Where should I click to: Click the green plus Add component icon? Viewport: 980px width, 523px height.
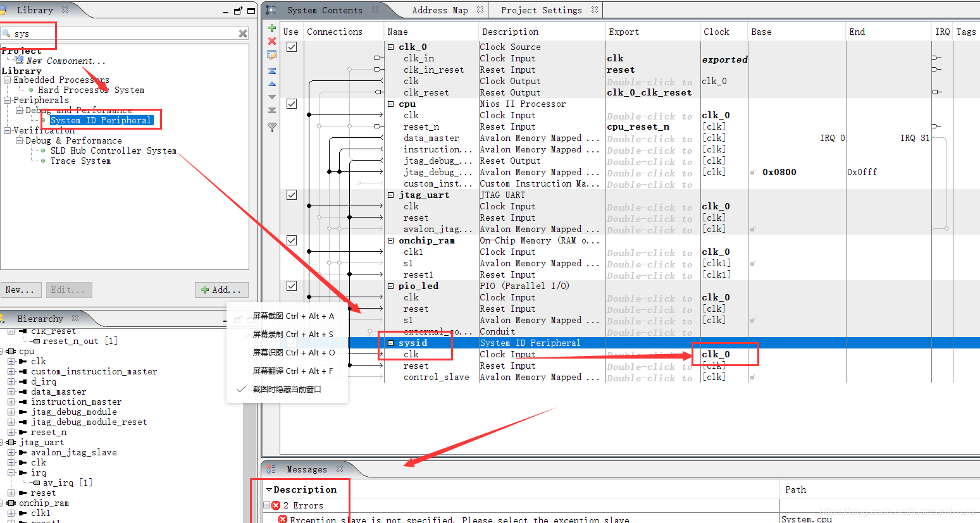272,28
